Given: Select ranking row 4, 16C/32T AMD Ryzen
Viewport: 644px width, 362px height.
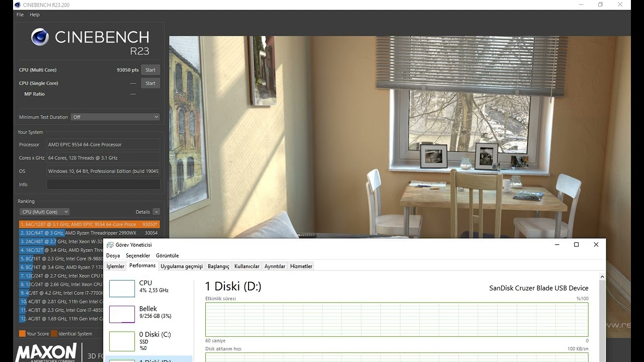Looking at the screenshot, I should pos(61,250).
